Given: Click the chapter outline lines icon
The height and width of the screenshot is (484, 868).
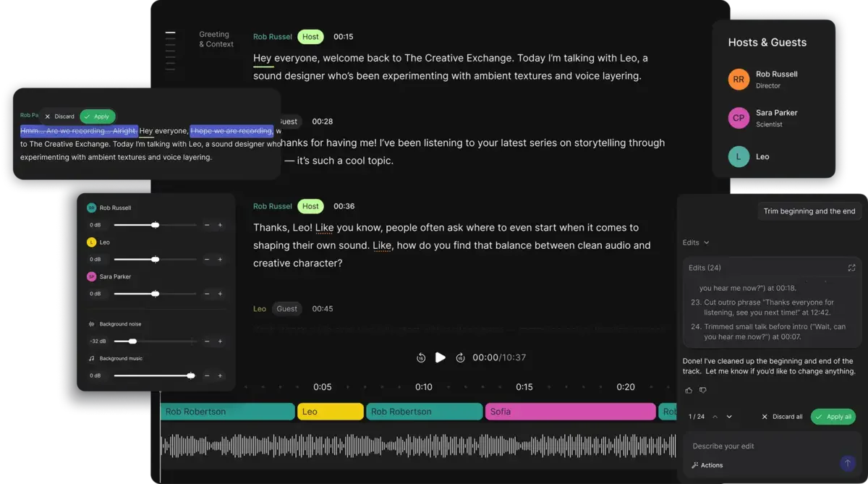Looking at the screenshot, I should [170, 51].
